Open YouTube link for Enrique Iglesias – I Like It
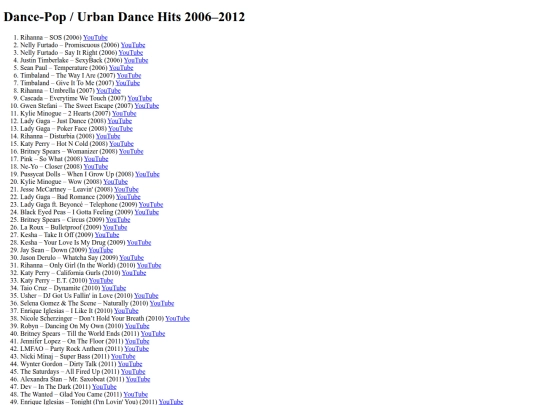This screenshot has height=405, width=540. (x=126, y=311)
